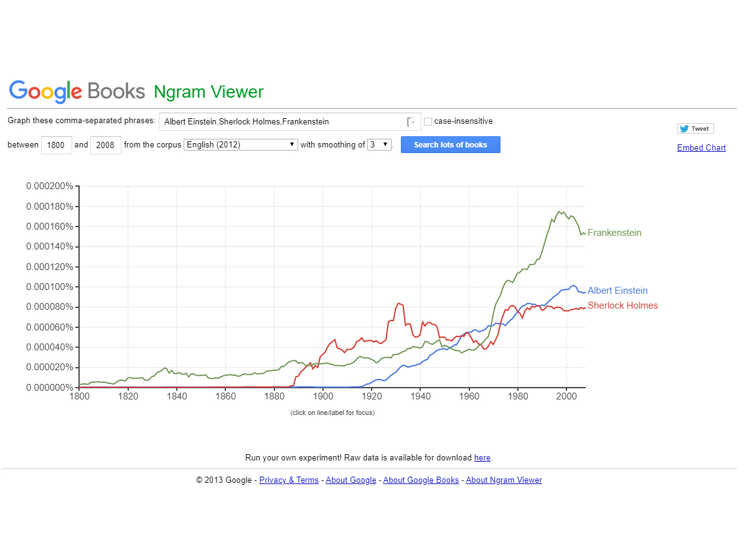Open the About Ngram Viewer link
The height and width of the screenshot is (560, 747).
[x=504, y=480]
